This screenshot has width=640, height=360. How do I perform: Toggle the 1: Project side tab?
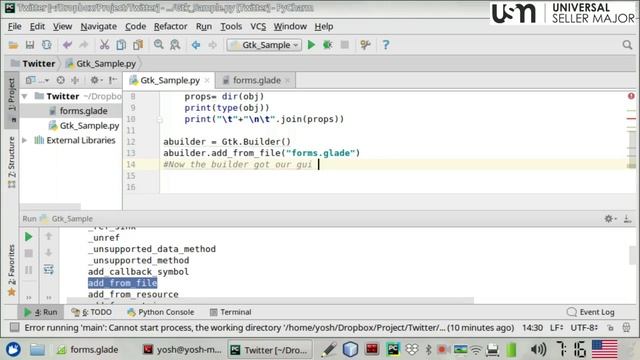(x=11, y=100)
